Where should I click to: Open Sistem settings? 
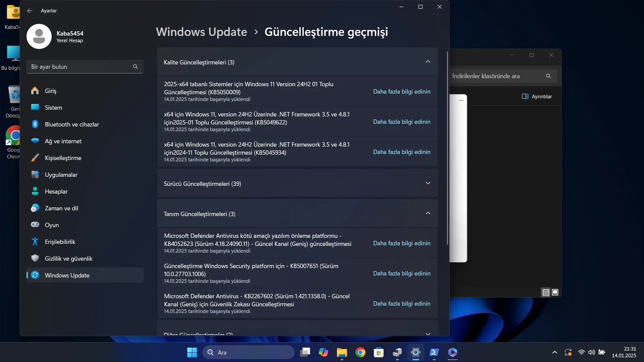coord(85,108)
